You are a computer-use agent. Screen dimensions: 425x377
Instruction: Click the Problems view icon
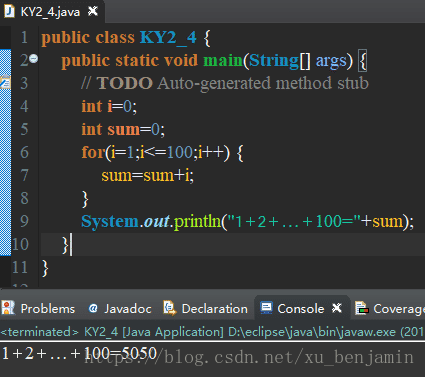(8, 308)
